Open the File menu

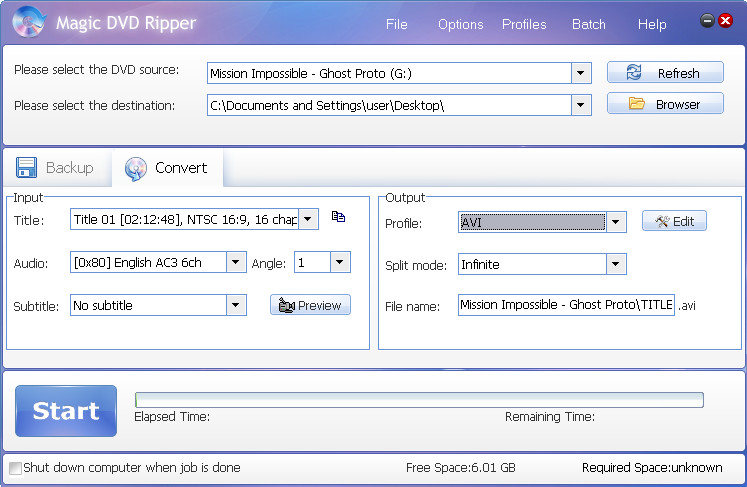(396, 24)
